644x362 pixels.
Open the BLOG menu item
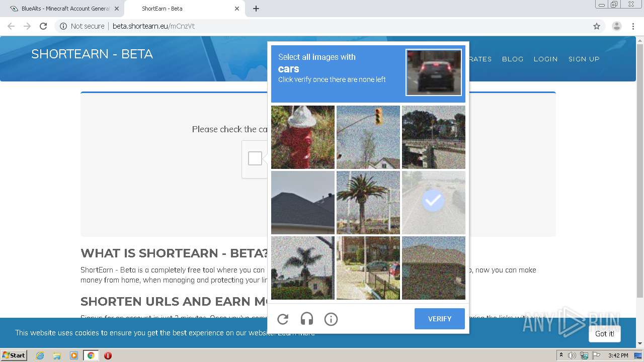coord(513,59)
